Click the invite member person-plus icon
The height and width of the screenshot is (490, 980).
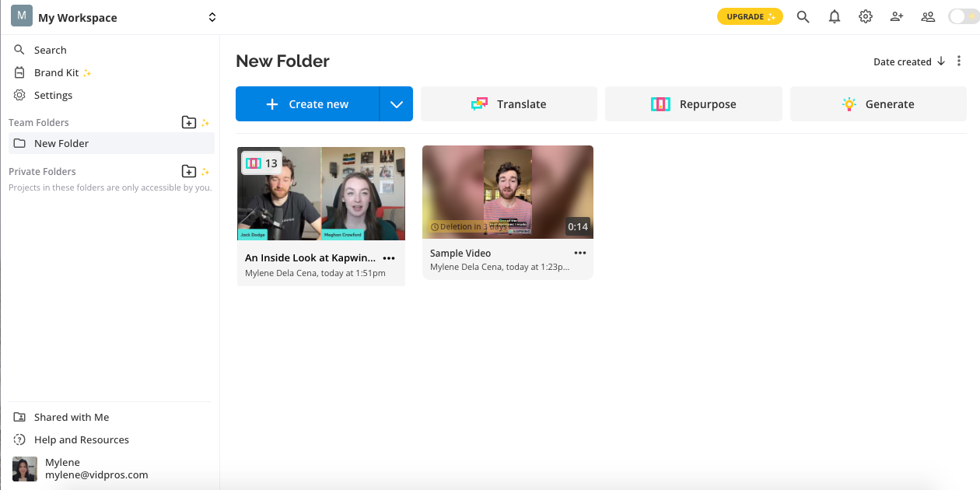(897, 16)
